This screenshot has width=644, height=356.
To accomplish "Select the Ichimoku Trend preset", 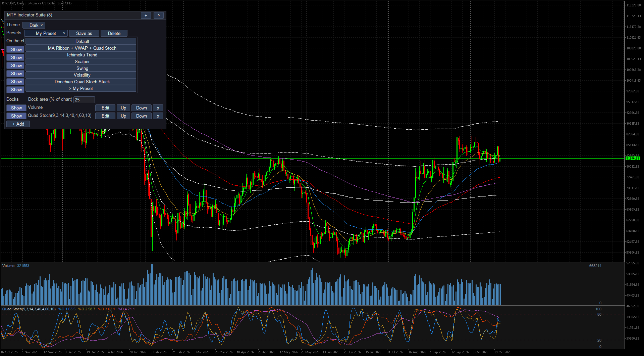I will 81,55.
